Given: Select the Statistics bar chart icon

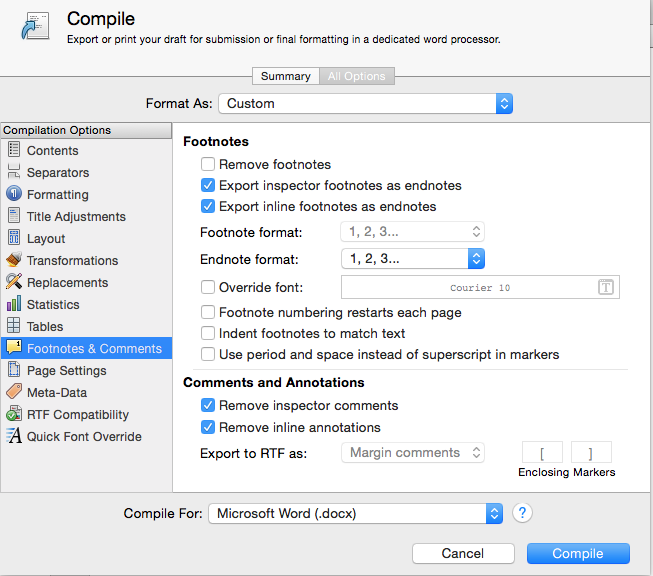Looking at the screenshot, I should coord(14,304).
